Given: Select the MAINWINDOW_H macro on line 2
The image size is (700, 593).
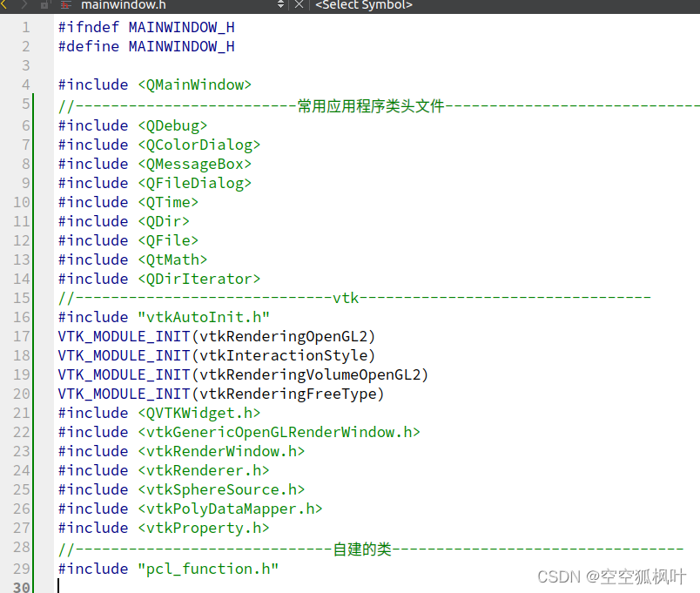Looking at the screenshot, I should pos(180,46).
